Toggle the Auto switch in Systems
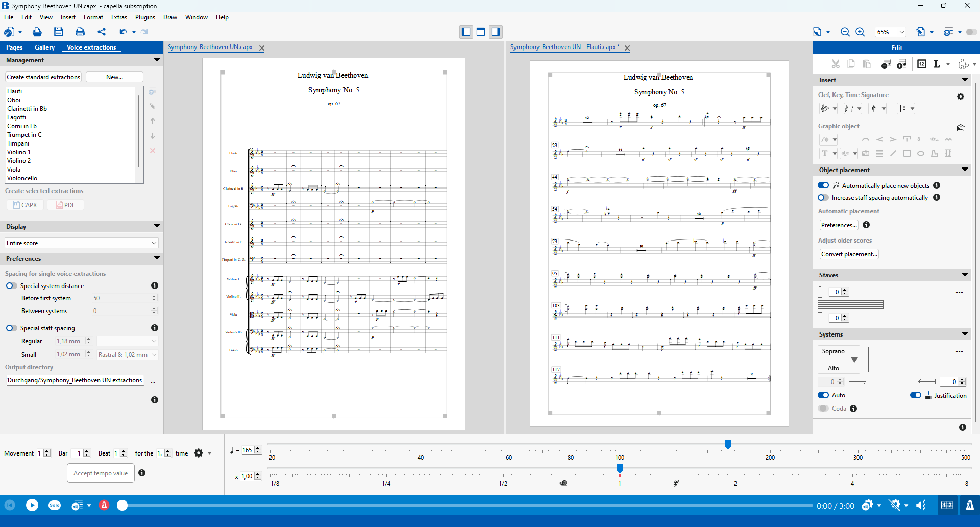Image resolution: width=980 pixels, height=527 pixels. pos(823,395)
